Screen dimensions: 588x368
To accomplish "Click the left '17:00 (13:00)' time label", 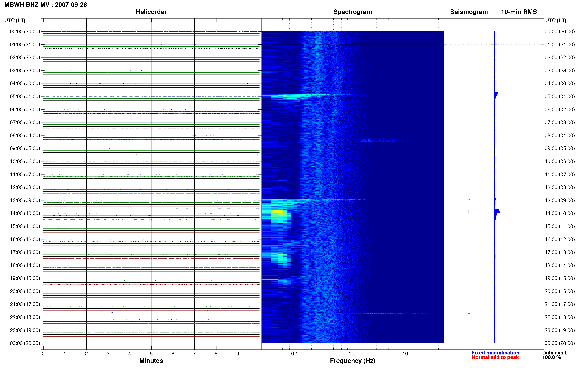I will tap(25, 252).
